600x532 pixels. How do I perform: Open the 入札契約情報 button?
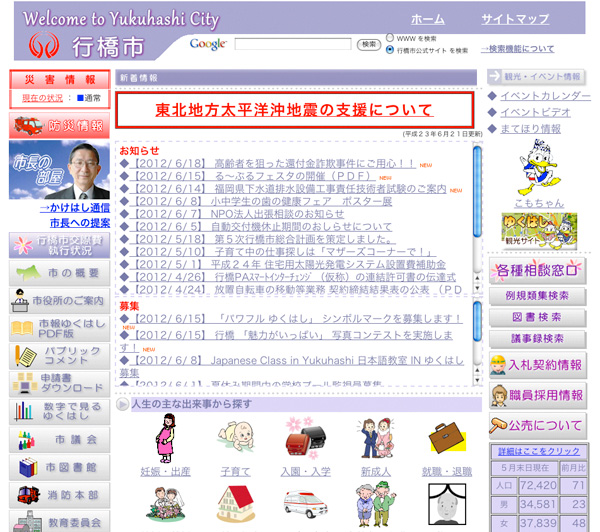537,365
